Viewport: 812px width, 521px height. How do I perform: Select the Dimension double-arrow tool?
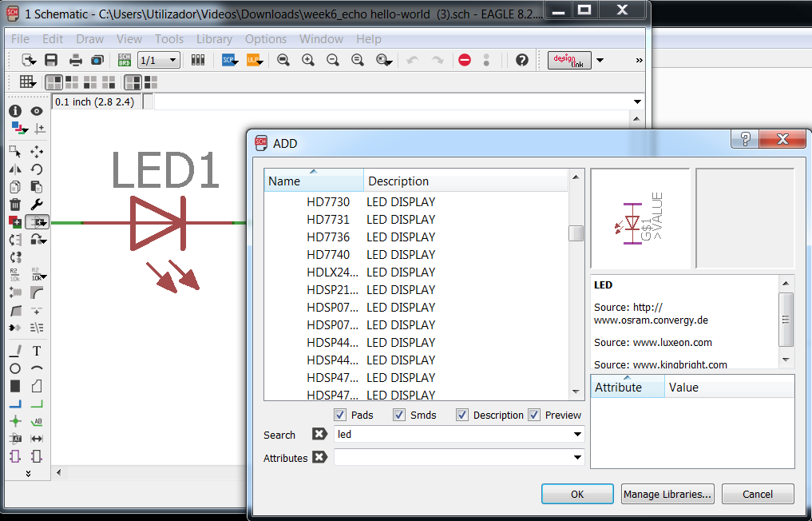(x=36, y=439)
